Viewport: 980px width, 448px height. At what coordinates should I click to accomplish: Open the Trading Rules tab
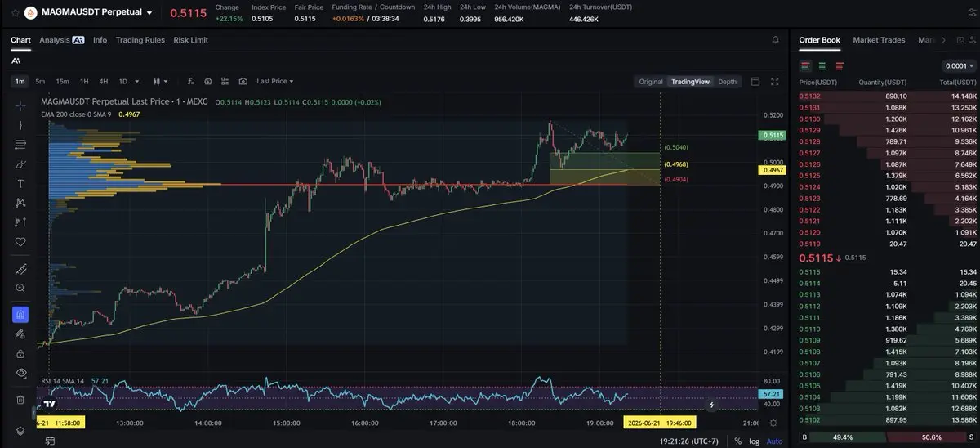coord(140,40)
